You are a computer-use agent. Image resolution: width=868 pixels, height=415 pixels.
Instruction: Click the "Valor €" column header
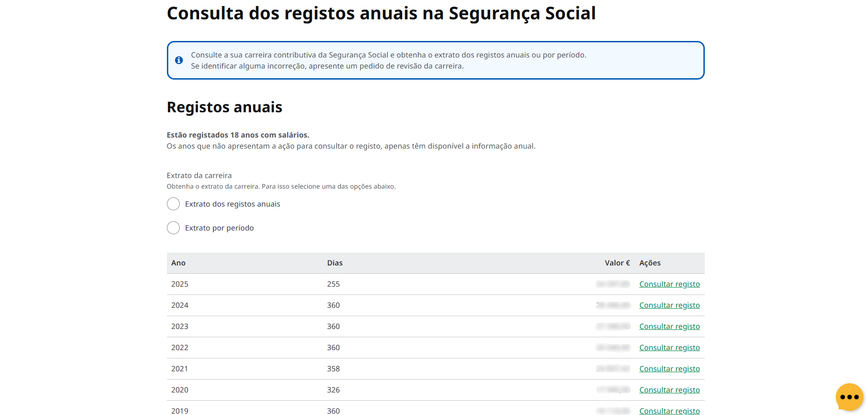tap(617, 263)
